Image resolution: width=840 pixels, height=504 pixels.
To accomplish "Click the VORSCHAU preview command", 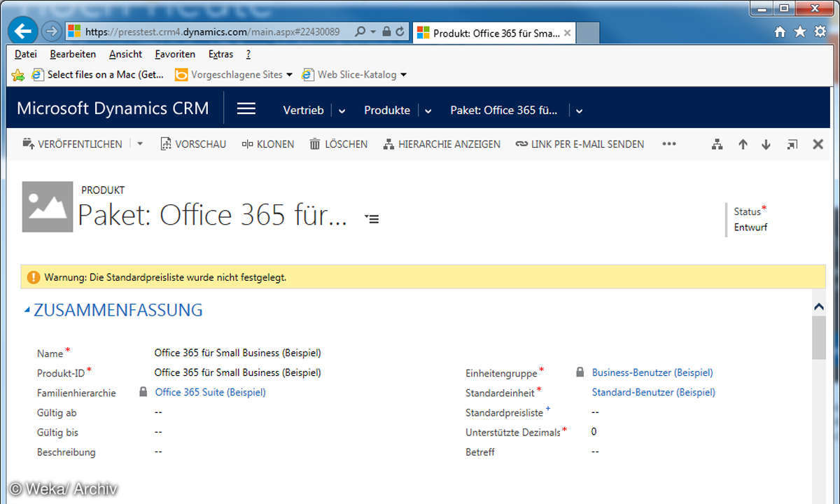I will pos(193,144).
